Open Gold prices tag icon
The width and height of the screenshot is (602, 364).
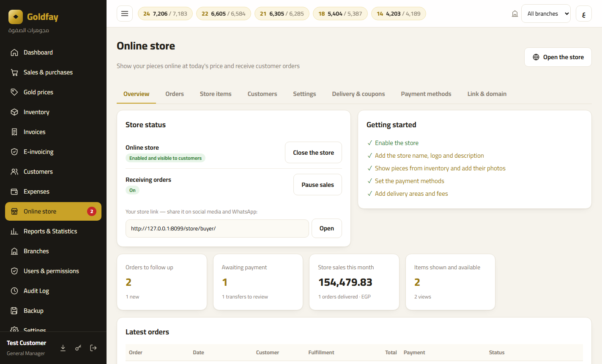coord(14,92)
